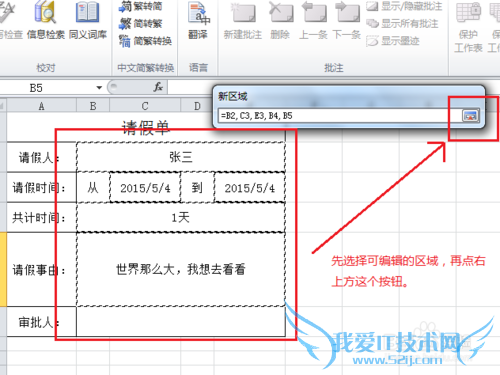Select column A header

pyautogui.click(x=41, y=106)
